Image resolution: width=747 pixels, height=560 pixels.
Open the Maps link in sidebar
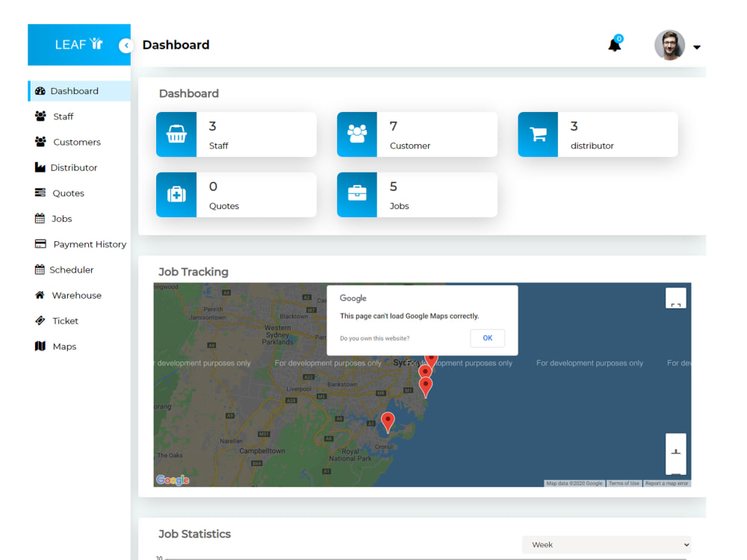(79, 346)
